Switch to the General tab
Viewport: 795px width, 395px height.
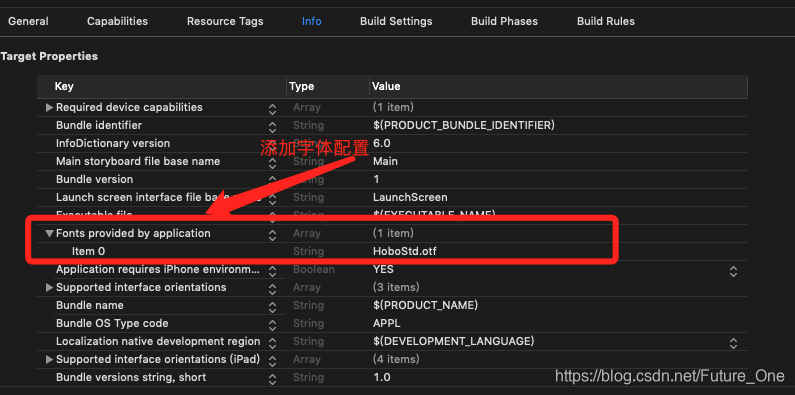28,21
